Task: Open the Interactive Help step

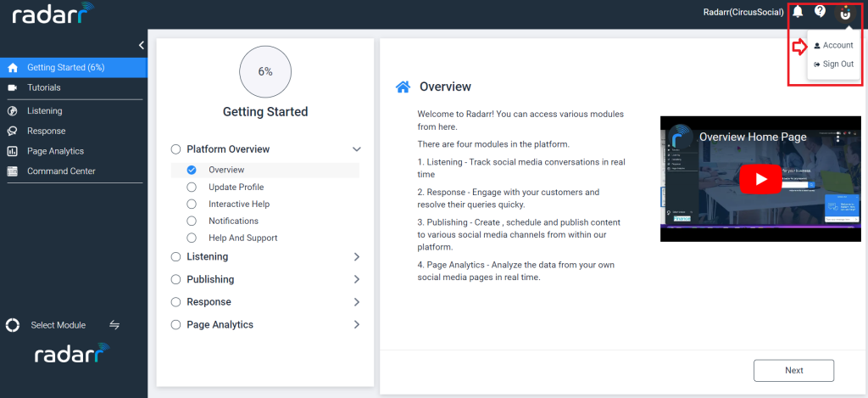Action: point(239,204)
